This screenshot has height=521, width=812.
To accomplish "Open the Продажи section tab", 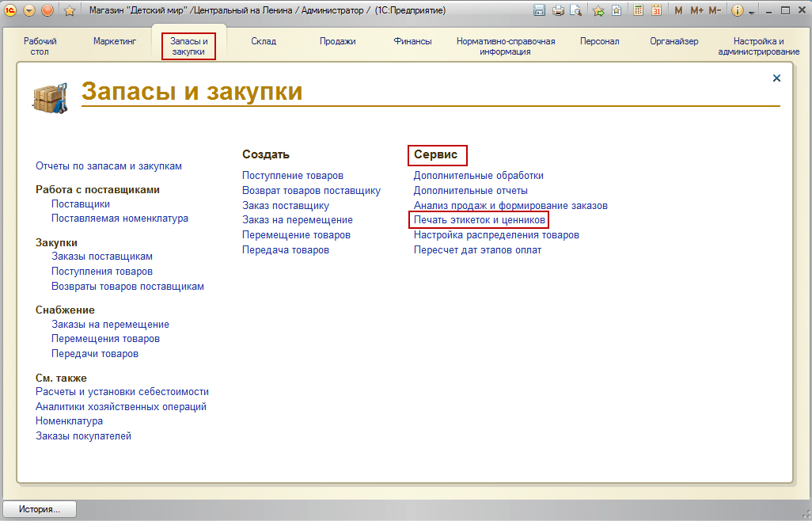I will [x=338, y=41].
